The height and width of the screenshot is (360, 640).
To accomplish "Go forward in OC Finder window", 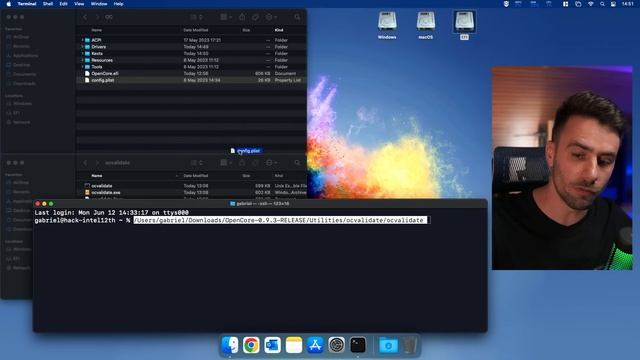I will 97,17.
